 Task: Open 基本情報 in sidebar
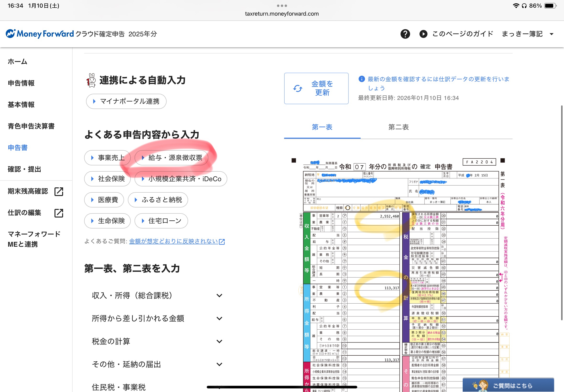tap(21, 105)
